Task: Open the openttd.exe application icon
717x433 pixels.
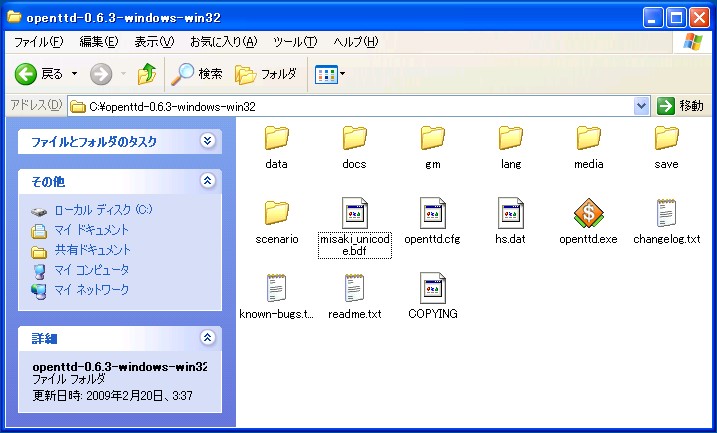Action: (588, 213)
